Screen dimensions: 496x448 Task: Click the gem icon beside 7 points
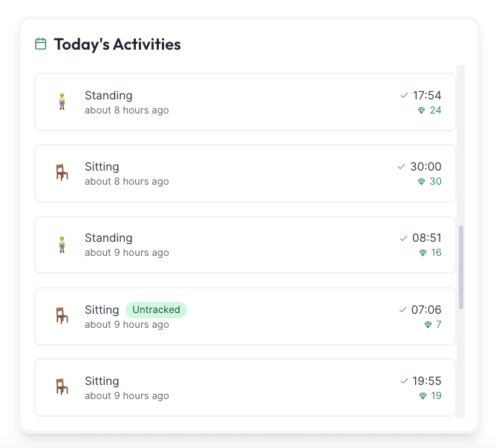click(x=428, y=325)
